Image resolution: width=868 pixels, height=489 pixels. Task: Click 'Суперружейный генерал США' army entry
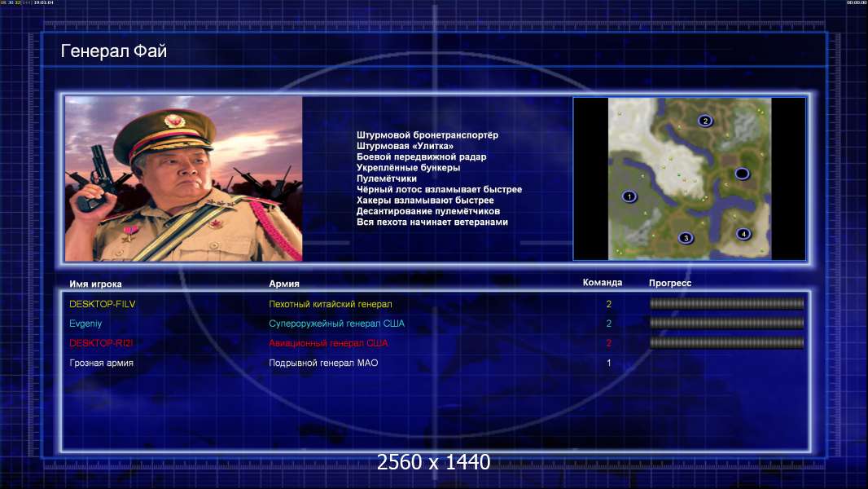tap(336, 324)
